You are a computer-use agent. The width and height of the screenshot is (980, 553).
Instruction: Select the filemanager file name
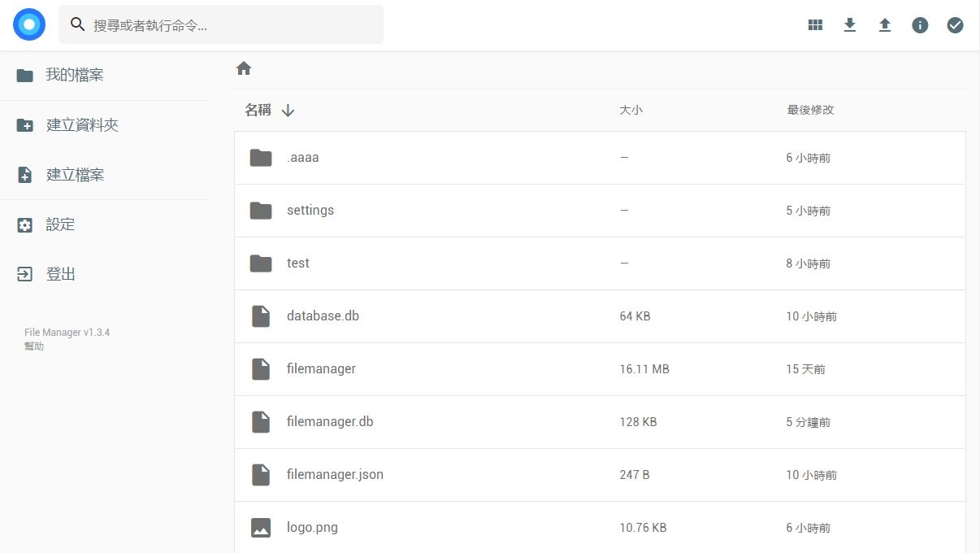tap(321, 368)
